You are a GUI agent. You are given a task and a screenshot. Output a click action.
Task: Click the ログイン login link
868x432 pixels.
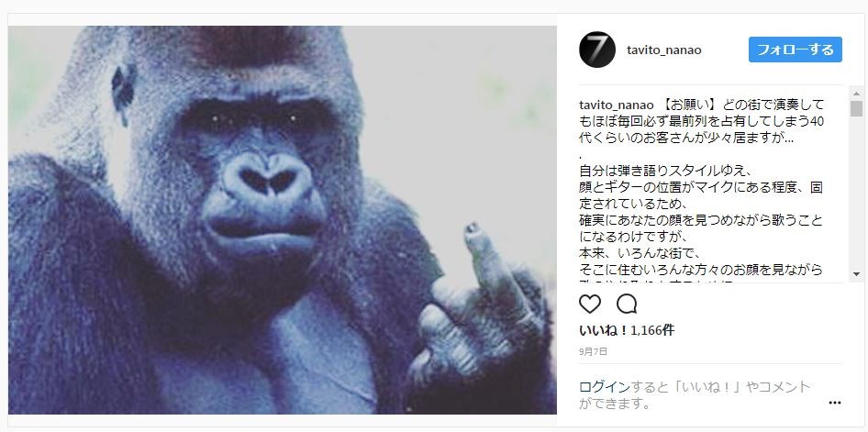605,387
